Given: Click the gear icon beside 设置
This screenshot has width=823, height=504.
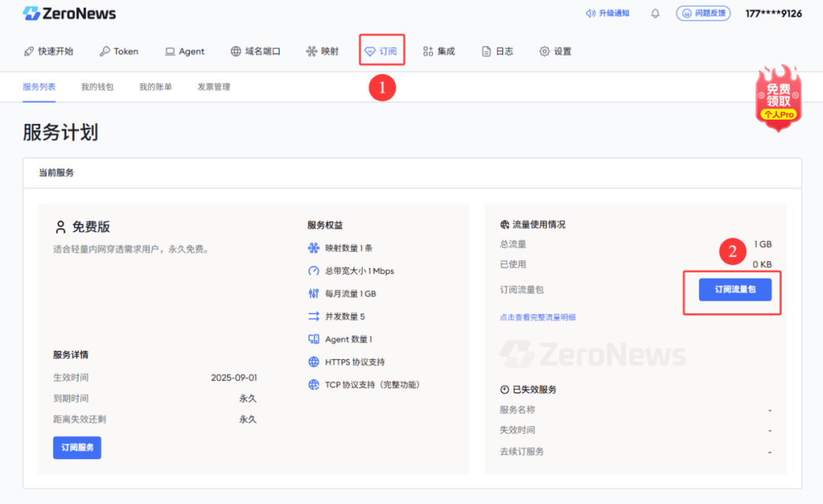Looking at the screenshot, I should coord(544,52).
